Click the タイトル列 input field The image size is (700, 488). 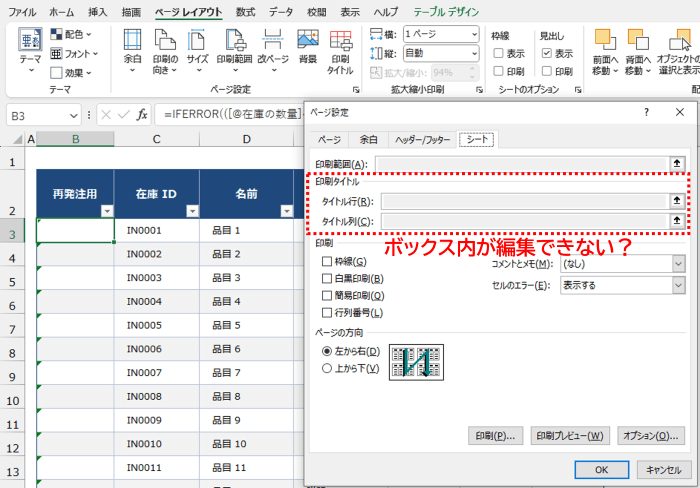525,221
